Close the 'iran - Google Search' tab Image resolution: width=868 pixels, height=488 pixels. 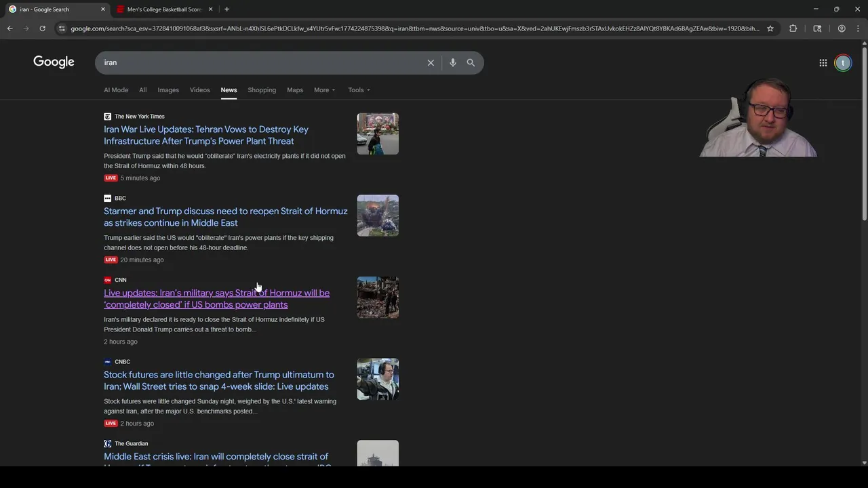click(103, 9)
